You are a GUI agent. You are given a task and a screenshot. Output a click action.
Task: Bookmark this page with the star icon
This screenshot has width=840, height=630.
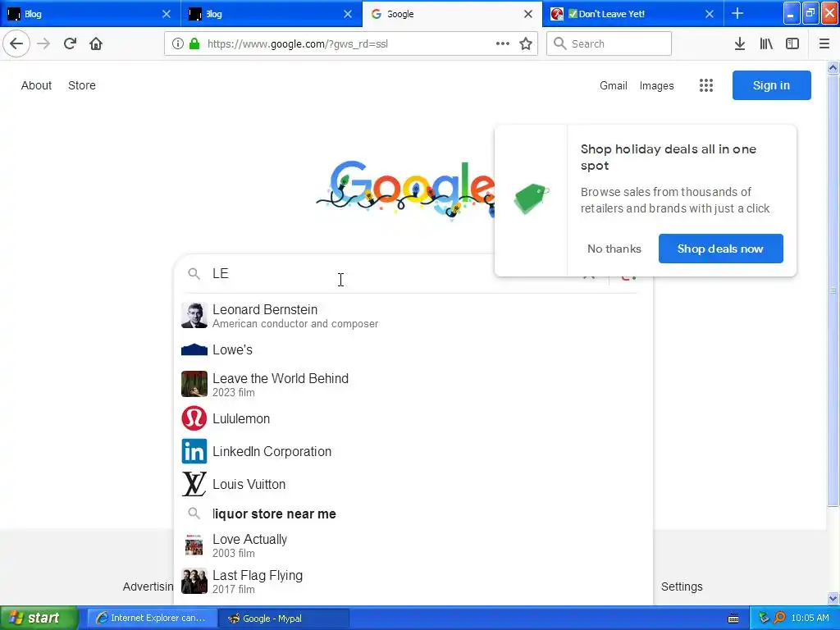pos(526,43)
